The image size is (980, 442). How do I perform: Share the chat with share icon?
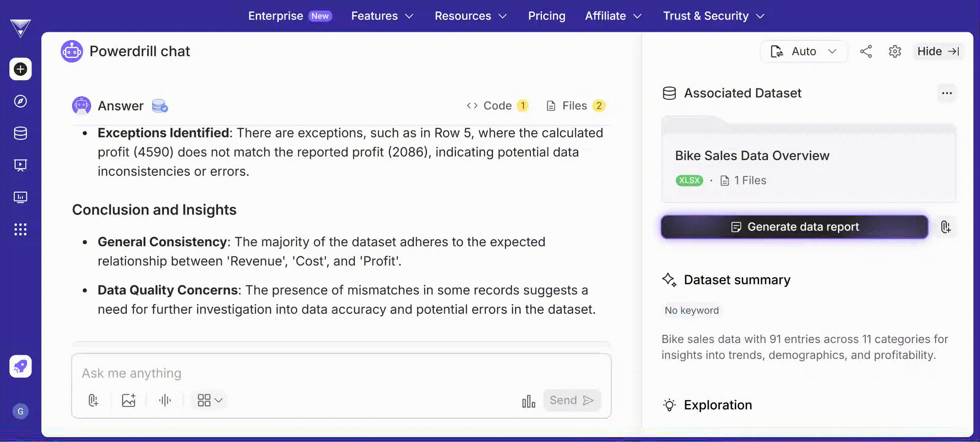[866, 51]
